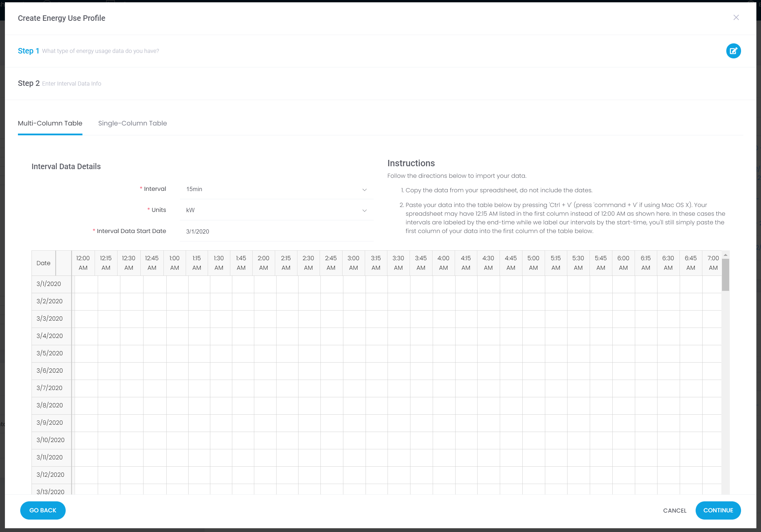The image size is (761, 532).
Task: Select the 3/2/2020 row header
Action: (51, 302)
